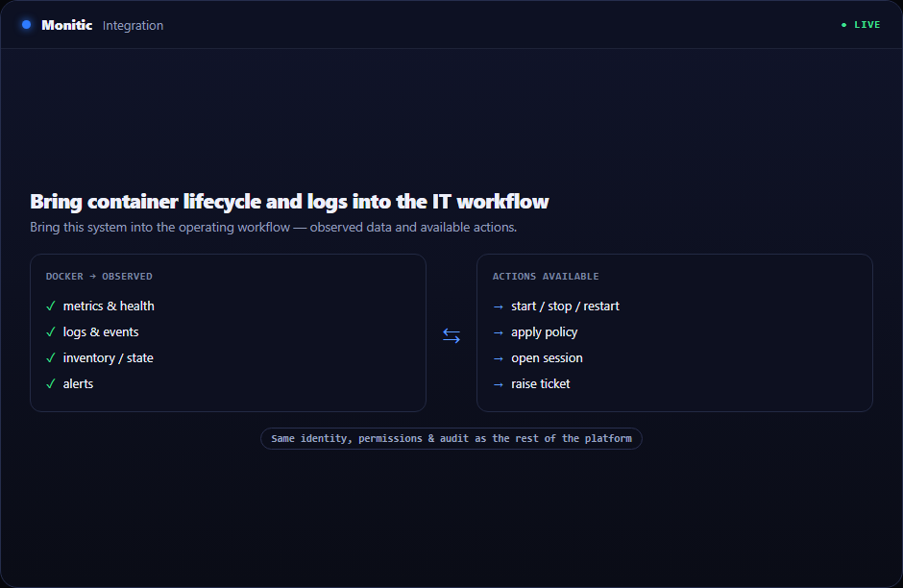Select the logs & events item
The width and height of the screenshot is (903, 588).
click(101, 332)
